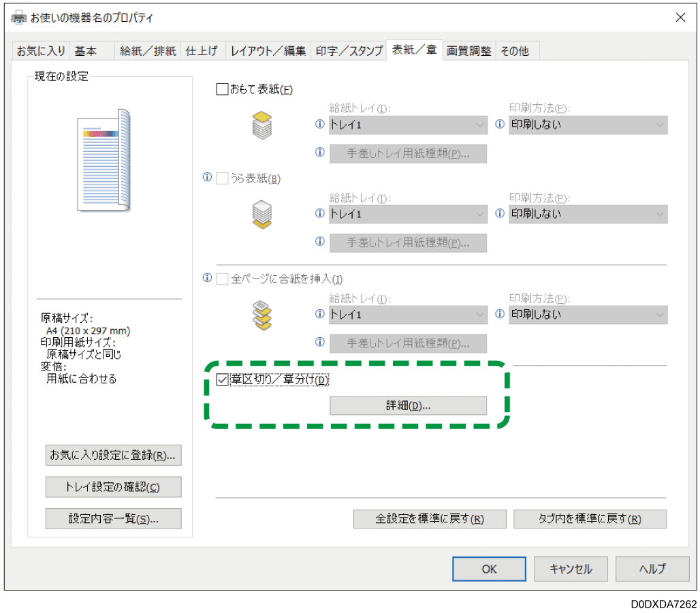Image resolution: width=700 pixels, height=613 pixels.
Task: Click the printer icon in the title bar
Action: 17,18
